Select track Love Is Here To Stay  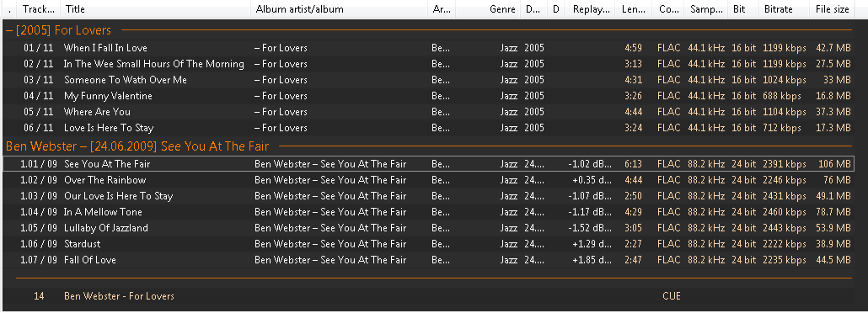tap(109, 128)
